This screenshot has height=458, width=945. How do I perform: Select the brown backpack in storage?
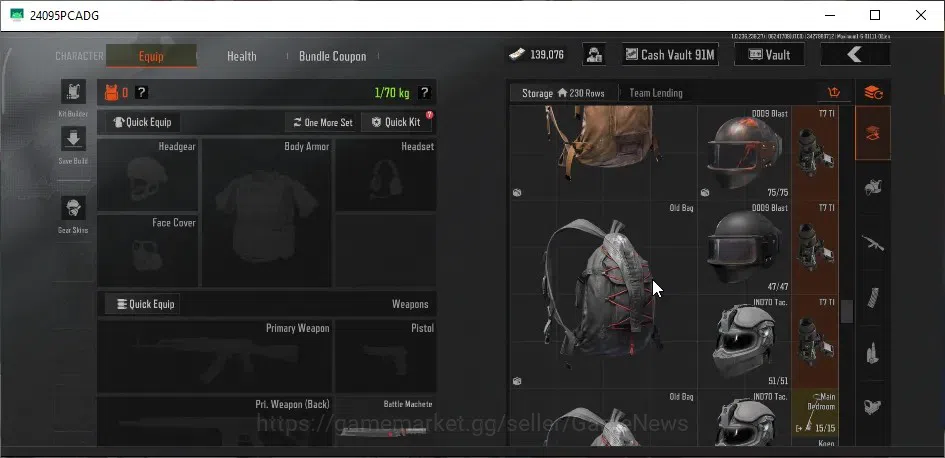604,153
